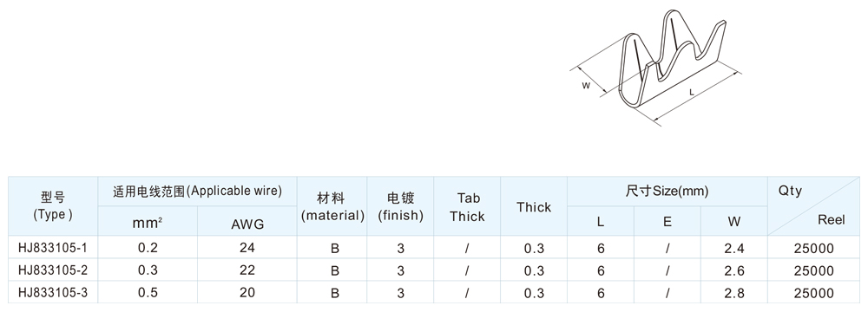Select the W value 2.4 cell
Screen dimensions: 868x312
[734, 248]
